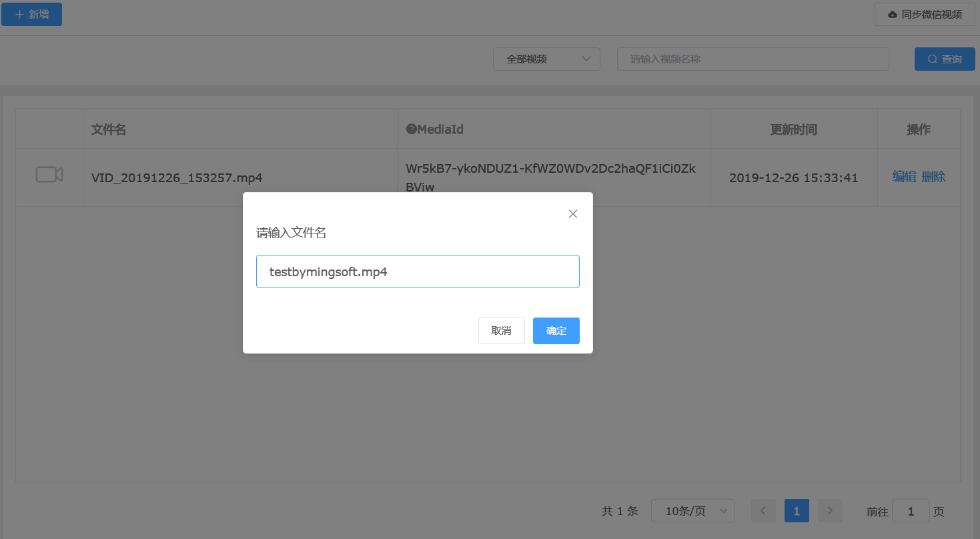Viewport: 980px width, 539px height.
Task: Go to next page using right arrow
Action: click(x=830, y=511)
